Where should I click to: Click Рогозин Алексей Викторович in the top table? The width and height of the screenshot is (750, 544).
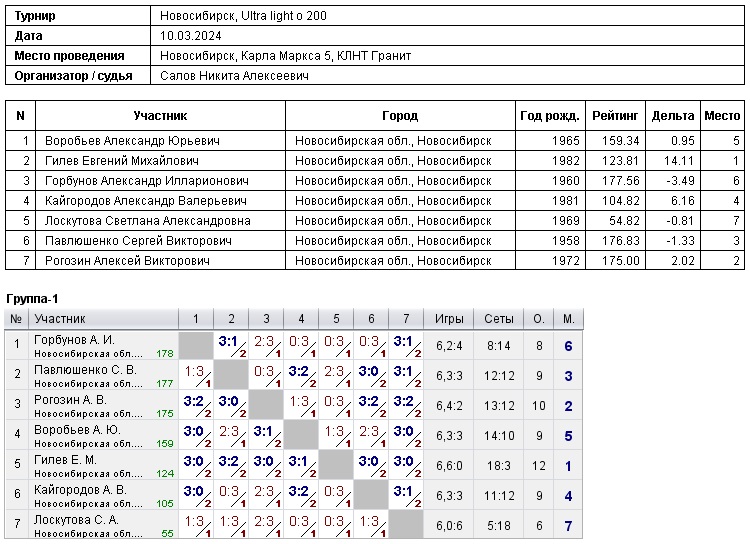coord(127,261)
